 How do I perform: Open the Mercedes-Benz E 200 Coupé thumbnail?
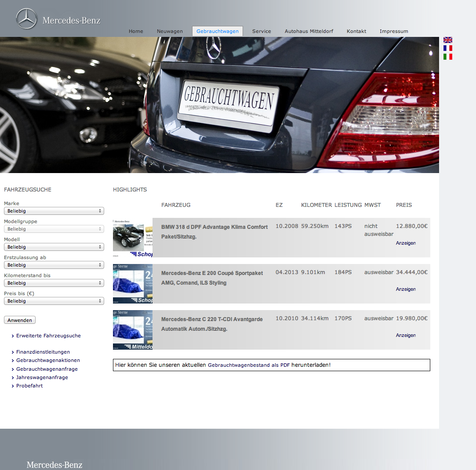coord(133,284)
